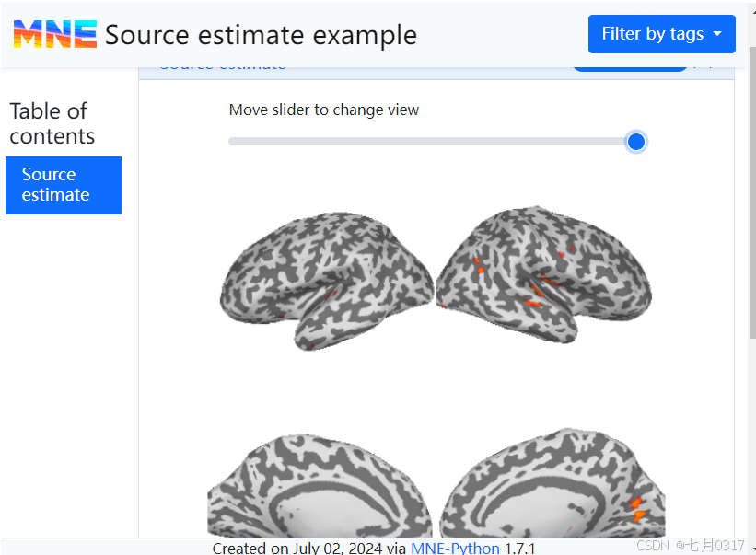Click the CSDN watermark text
Image resolution: width=756 pixels, height=555 pixels.
tap(652, 546)
